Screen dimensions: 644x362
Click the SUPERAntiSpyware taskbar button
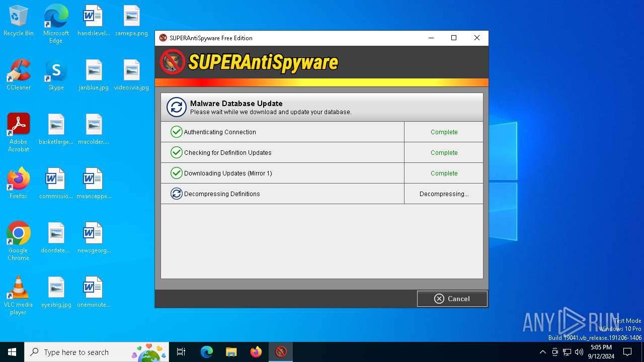tap(281, 352)
